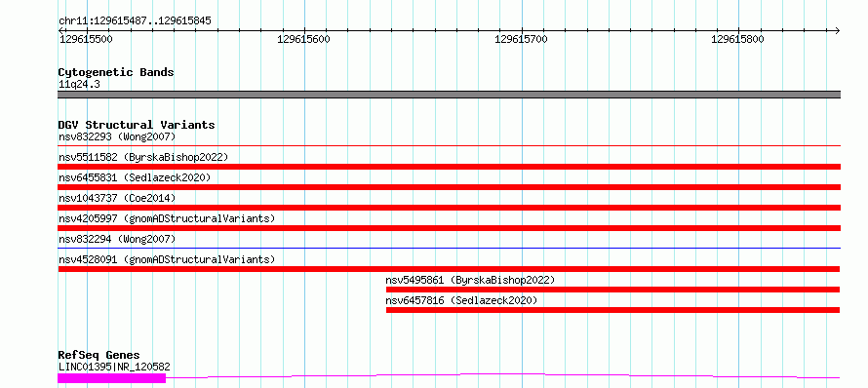The image size is (868, 388).
Task: Click the red bar of nsv5511582
Action: click(x=449, y=167)
